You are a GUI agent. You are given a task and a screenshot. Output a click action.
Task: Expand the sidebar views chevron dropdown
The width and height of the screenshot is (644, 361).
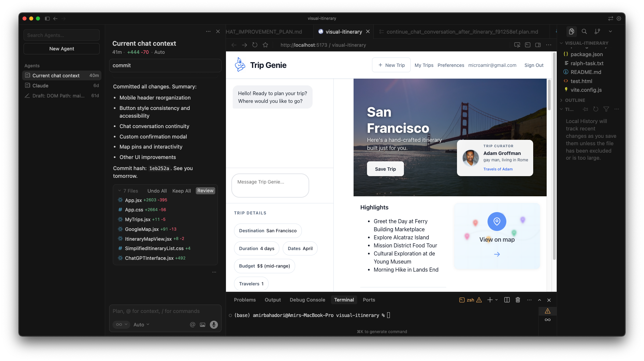(x=610, y=31)
